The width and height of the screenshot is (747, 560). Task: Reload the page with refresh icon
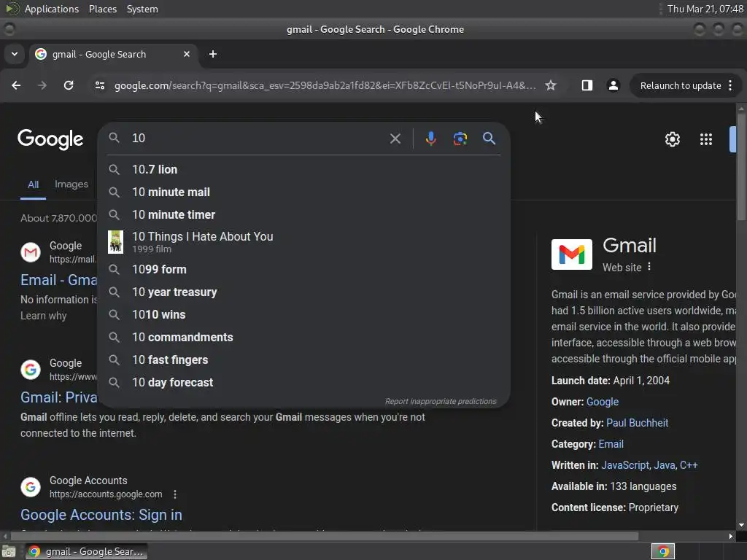click(69, 85)
